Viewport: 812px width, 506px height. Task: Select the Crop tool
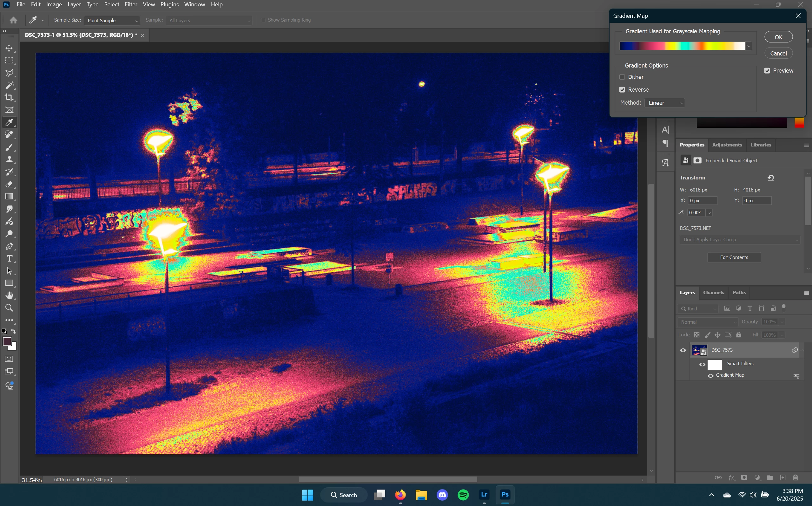[x=10, y=98]
